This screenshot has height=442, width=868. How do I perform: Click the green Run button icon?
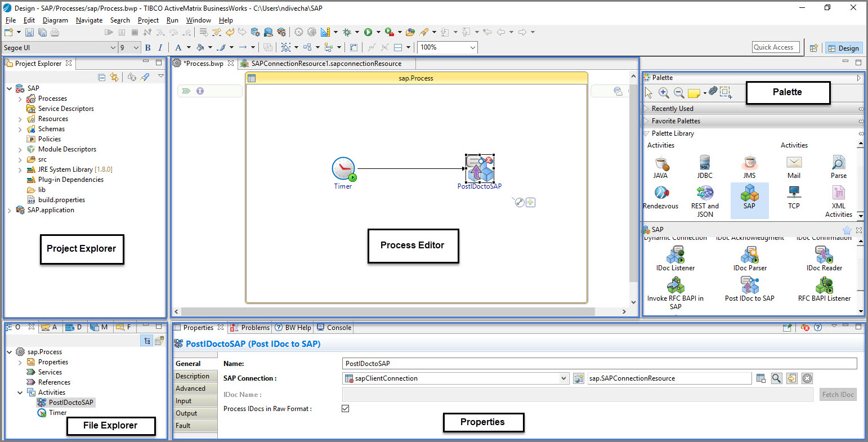tap(368, 32)
